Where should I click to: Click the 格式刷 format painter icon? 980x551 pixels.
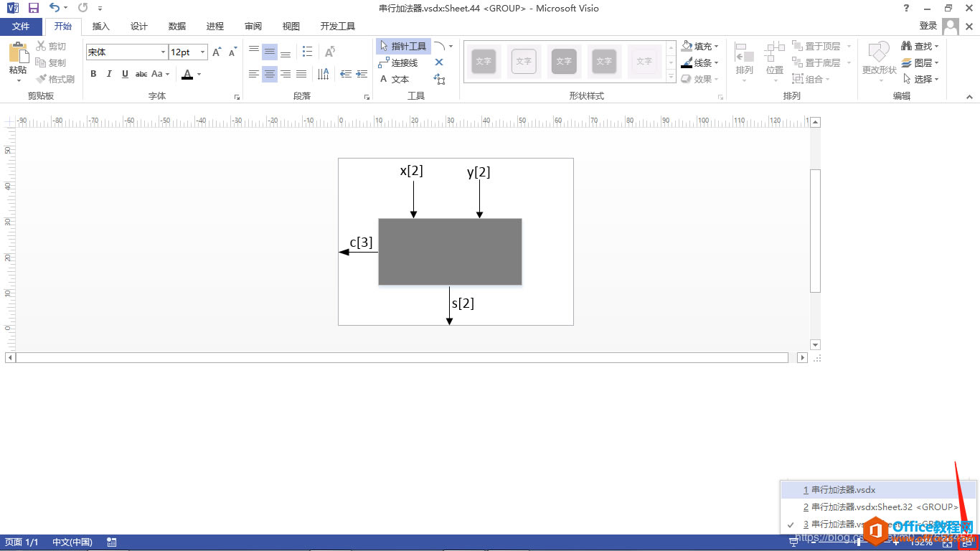pyautogui.click(x=55, y=79)
